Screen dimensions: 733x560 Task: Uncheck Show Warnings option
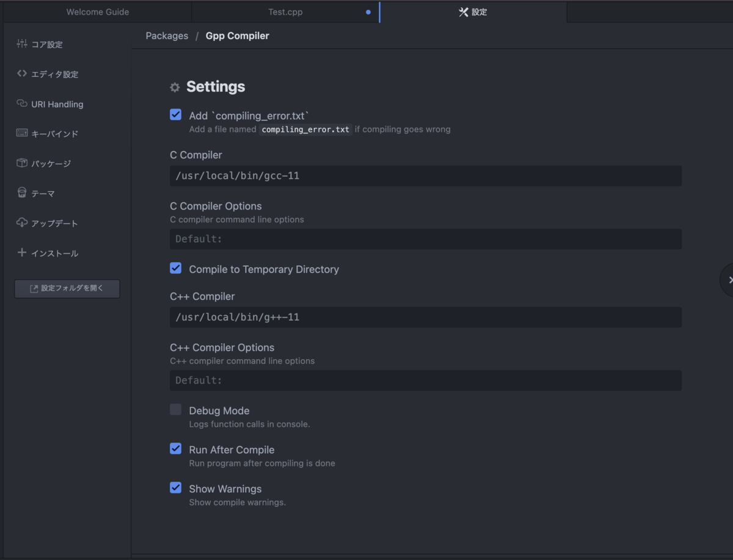176,488
